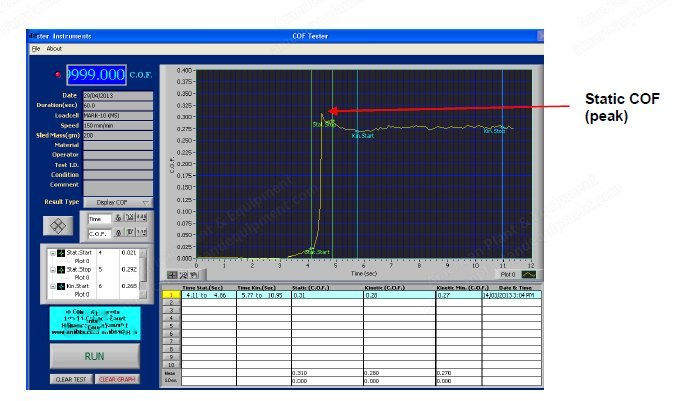Click the Speed field
The width and height of the screenshot is (673, 401).
pyautogui.click(x=118, y=126)
